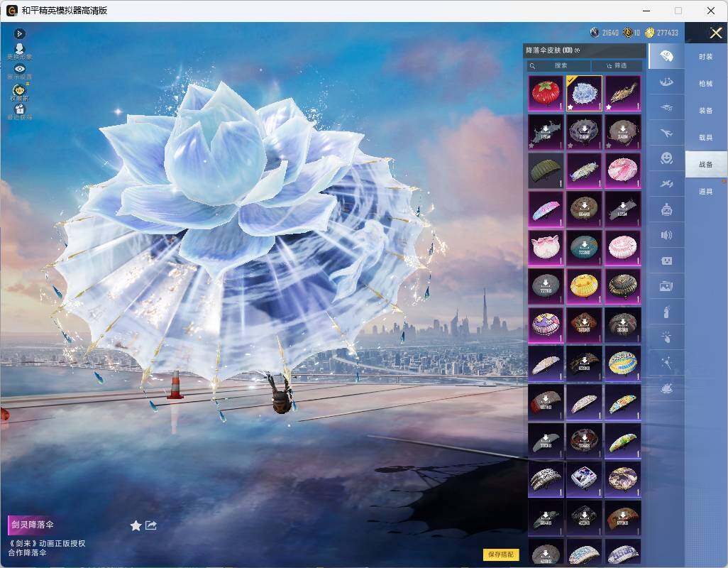Click 《剑来》动画正版授权 description text
728x568 pixels.
tap(47, 543)
